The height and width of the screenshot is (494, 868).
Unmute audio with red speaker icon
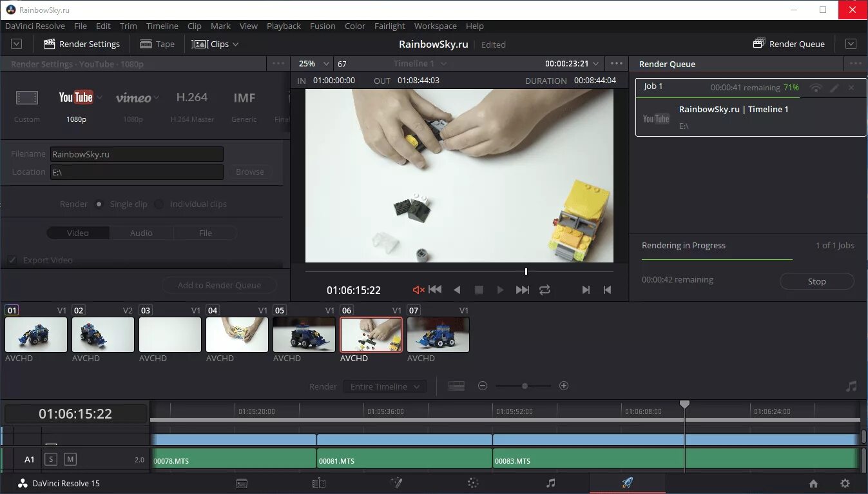pyautogui.click(x=418, y=290)
